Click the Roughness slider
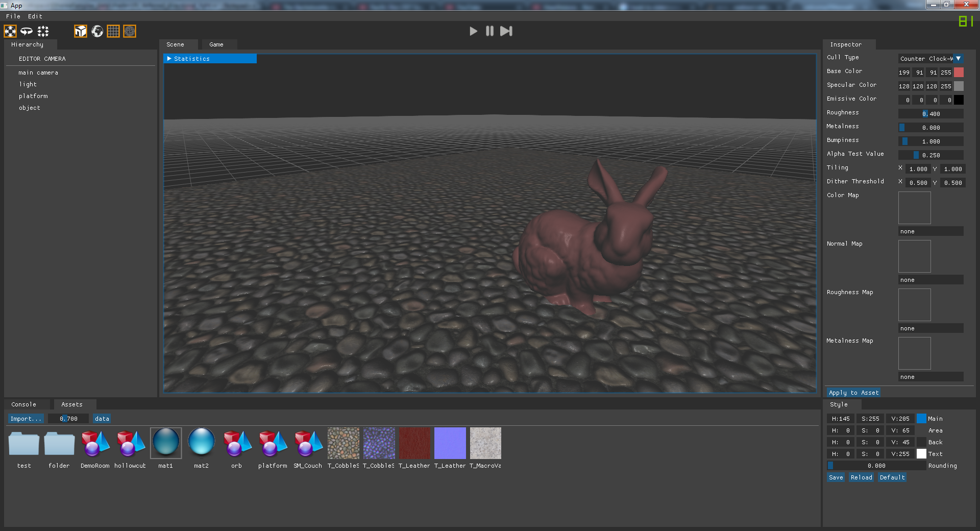980x531 pixels. point(930,114)
